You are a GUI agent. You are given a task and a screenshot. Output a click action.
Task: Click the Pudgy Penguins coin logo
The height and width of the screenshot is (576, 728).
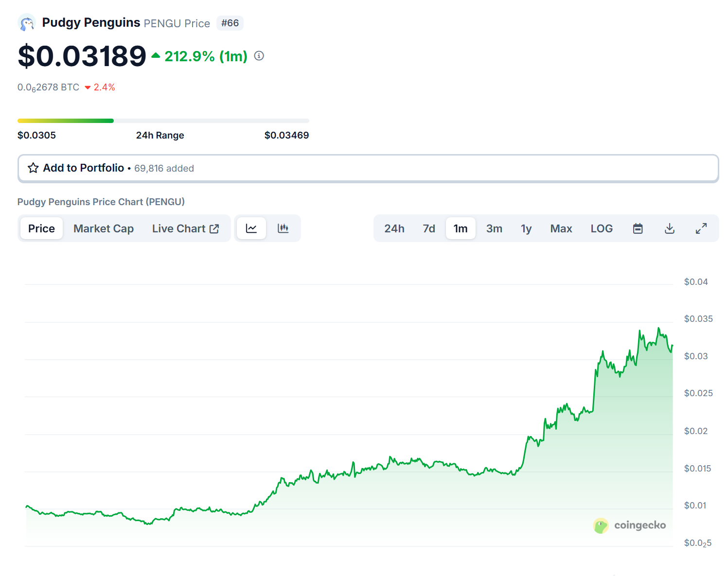coord(27,23)
